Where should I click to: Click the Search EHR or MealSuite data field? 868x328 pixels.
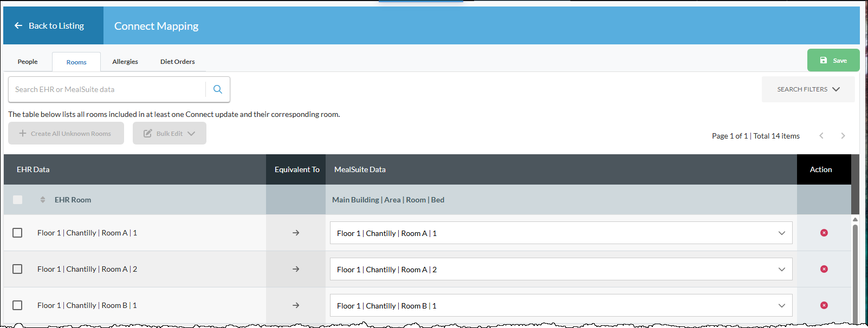(107, 89)
